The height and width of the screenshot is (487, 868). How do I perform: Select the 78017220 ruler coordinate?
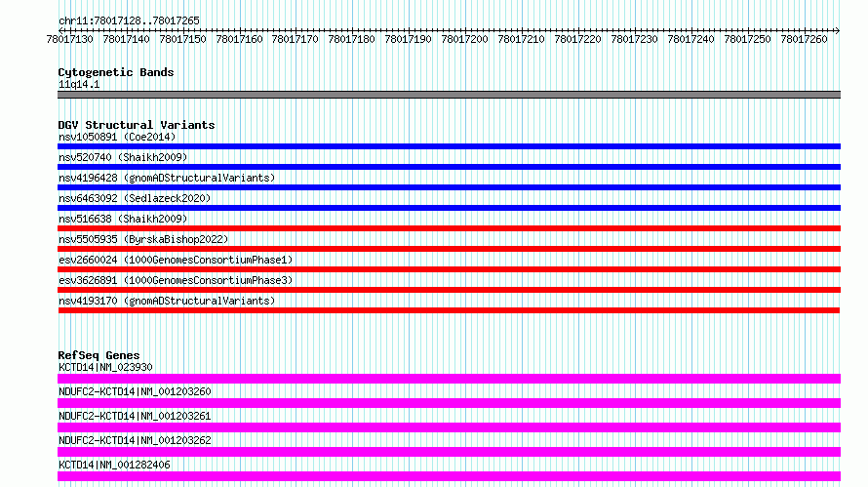coord(577,39)
